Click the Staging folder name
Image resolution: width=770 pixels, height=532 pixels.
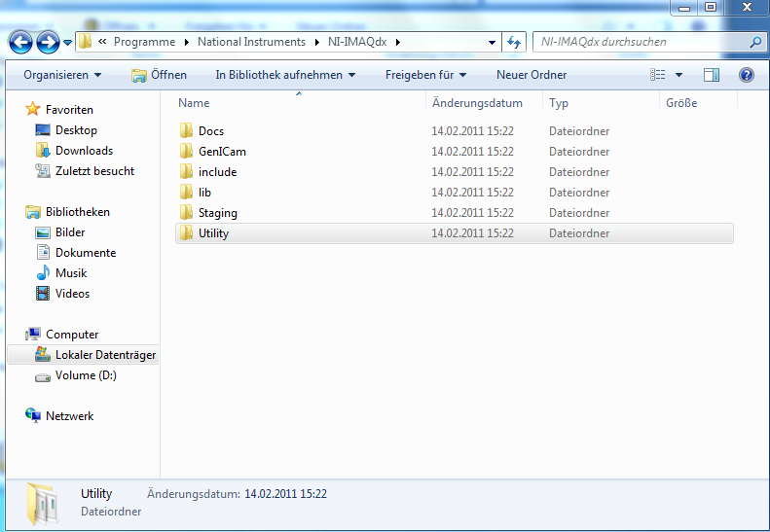click(x=217, y=213)
